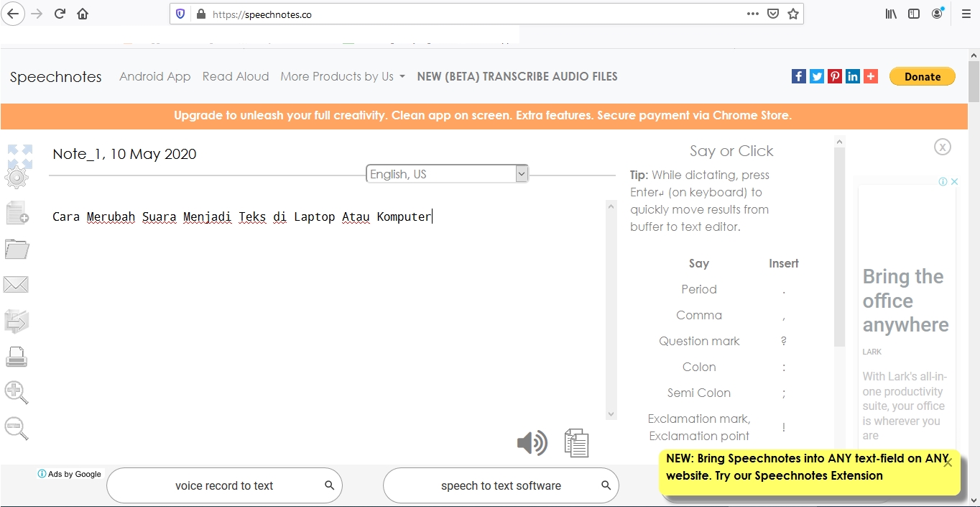Open NEW (BETA) TRANSCRIBE AUDIO FILES
980x507 pixels.
[517, 76]
